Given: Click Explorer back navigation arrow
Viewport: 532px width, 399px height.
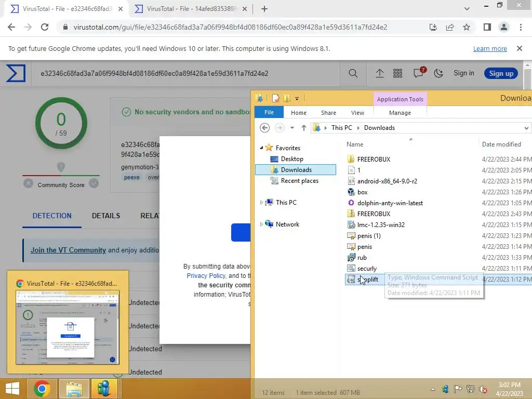Looking at the screenshot, I should [264, 128].
